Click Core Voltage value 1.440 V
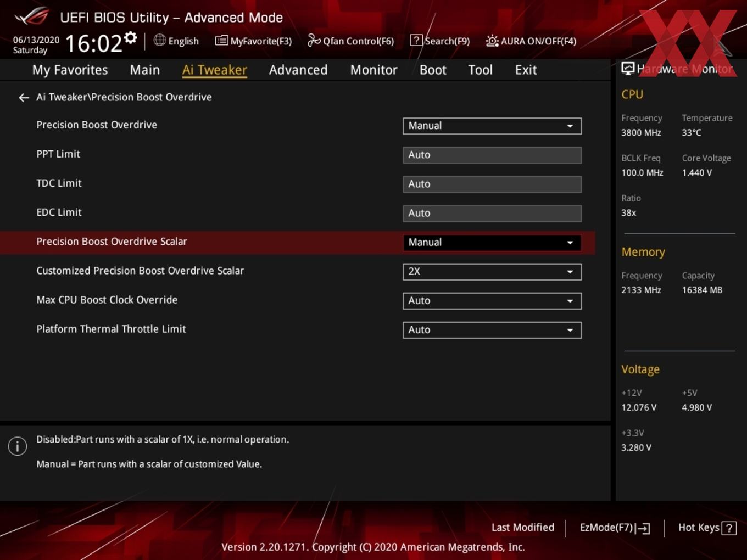This screenshot has height=560, width=747. tap(697, 173)
